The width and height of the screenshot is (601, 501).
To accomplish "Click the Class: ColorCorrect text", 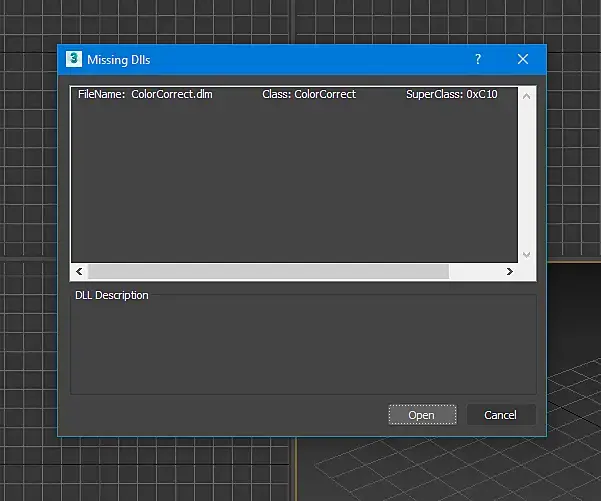I will pyautogui.click(x=309, y=94).
